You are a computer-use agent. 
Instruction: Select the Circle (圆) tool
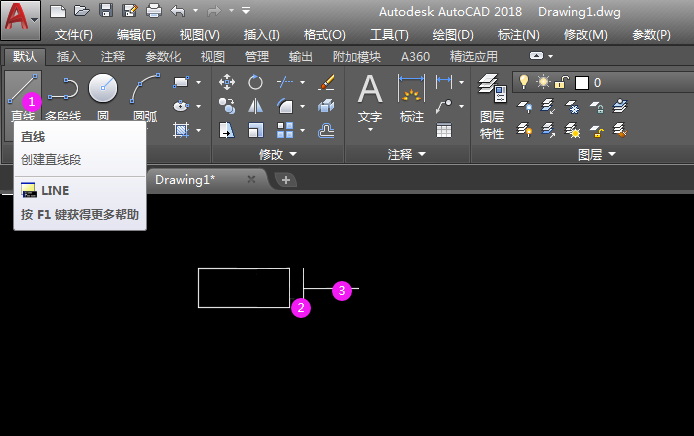coord(103,95)
